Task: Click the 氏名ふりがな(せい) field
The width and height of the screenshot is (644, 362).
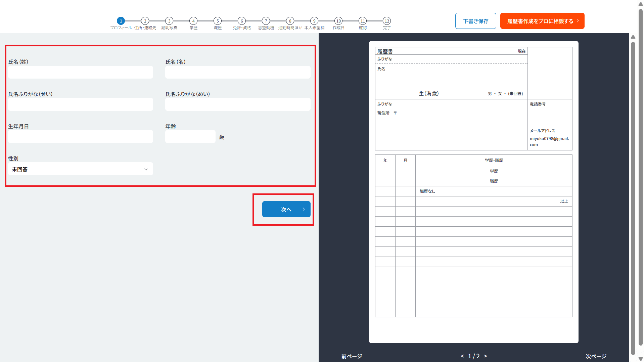Action: [80, 104]
